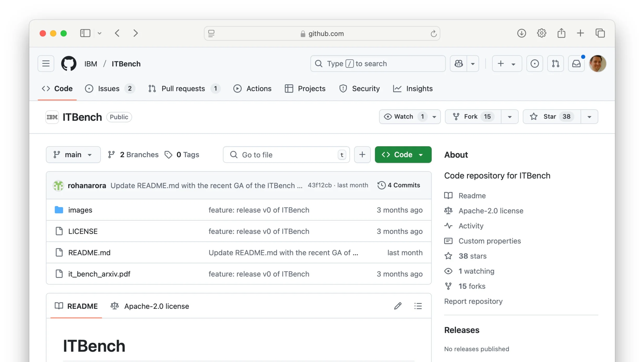Open the Star lists dropdown arrow
The height and width of the screenshot is (362, 644).
click(x=589, y=117)
